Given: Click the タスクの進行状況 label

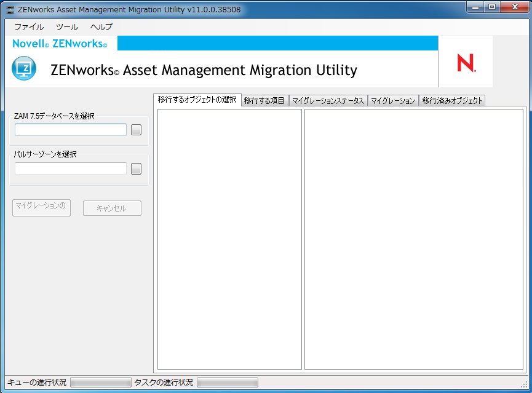Looking at the screenshot, I should (164, 383).
